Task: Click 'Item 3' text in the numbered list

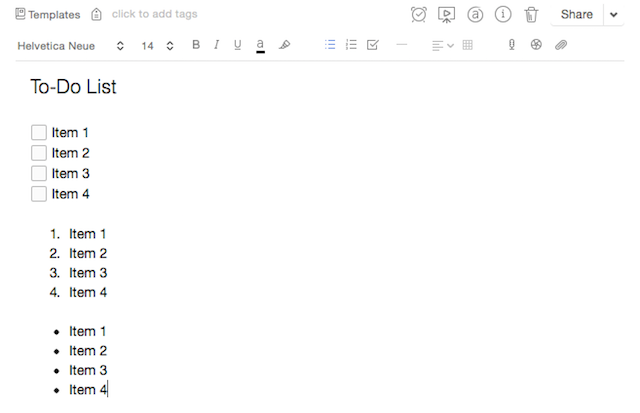Action: [x=88, y=273]
